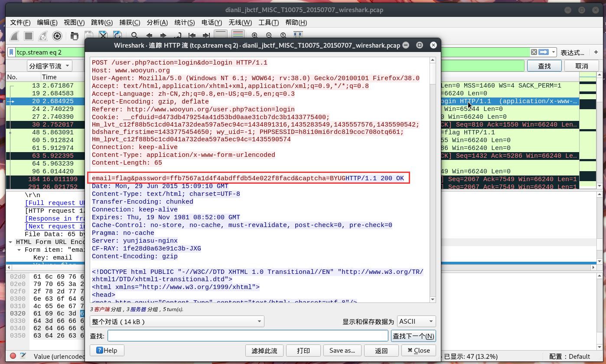Restart the current capture

click(x=43, y=36)
